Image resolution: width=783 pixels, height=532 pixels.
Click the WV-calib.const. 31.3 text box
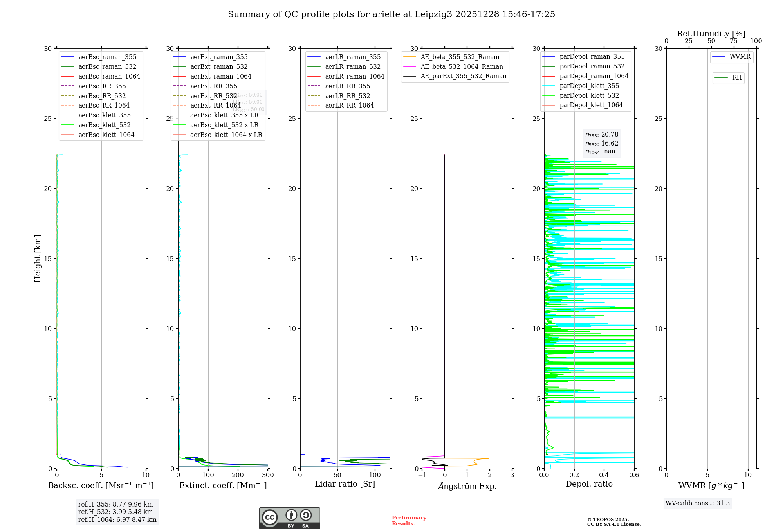pyautogui.click(x=697, y=503)
